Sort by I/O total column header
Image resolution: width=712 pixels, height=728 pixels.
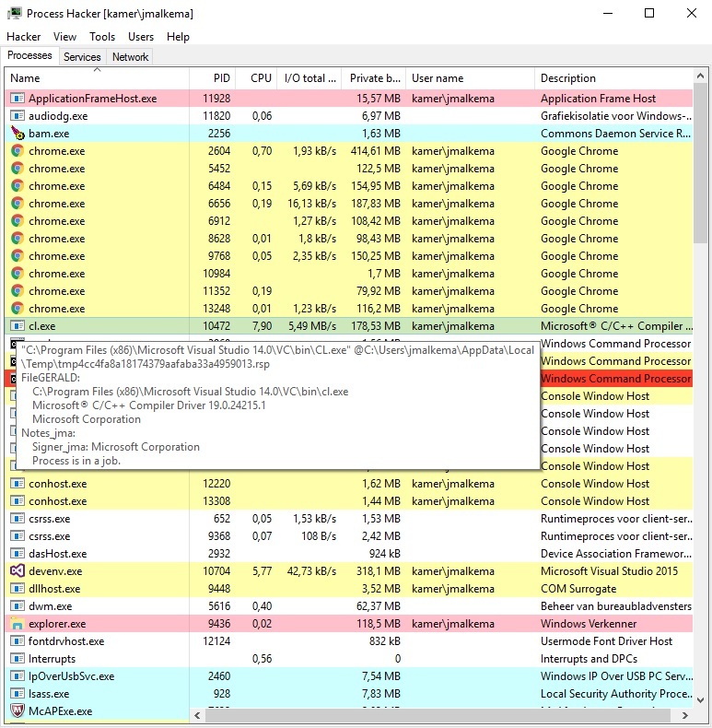click(309, 78)
